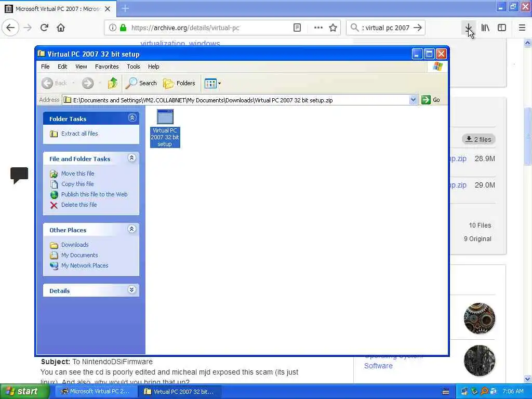Click the Virtual PC 2007 32 bit taskbar item
The image size is (532, 399).
coord(180,392)
